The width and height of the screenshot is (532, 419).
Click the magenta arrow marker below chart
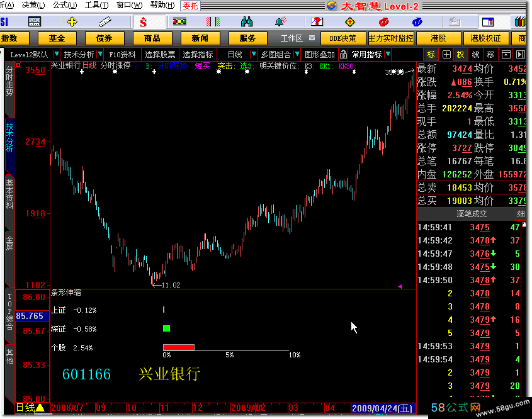click(x=400, y=286)
